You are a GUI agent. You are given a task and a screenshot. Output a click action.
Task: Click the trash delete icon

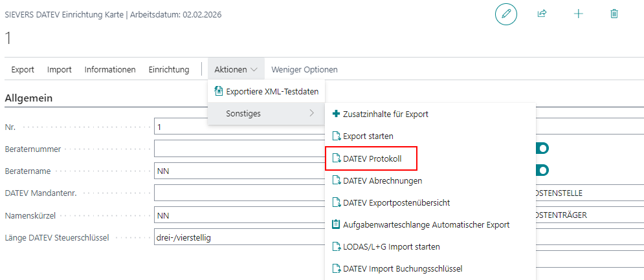point(614,14)
